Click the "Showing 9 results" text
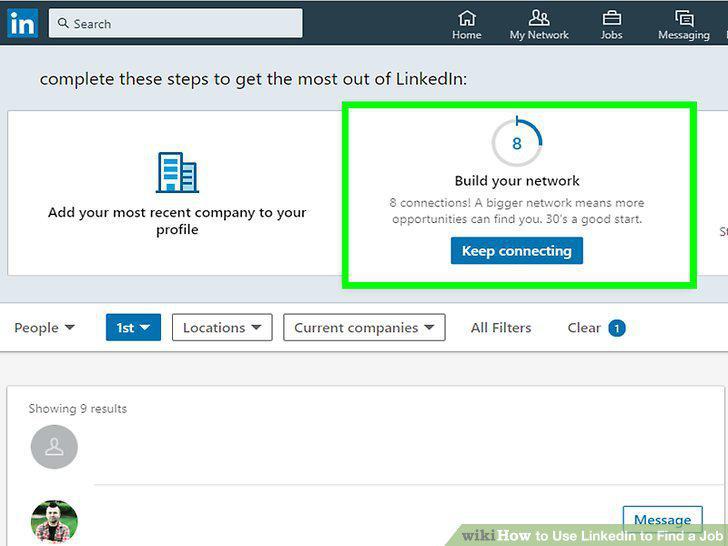 click(x=78, y=409)
